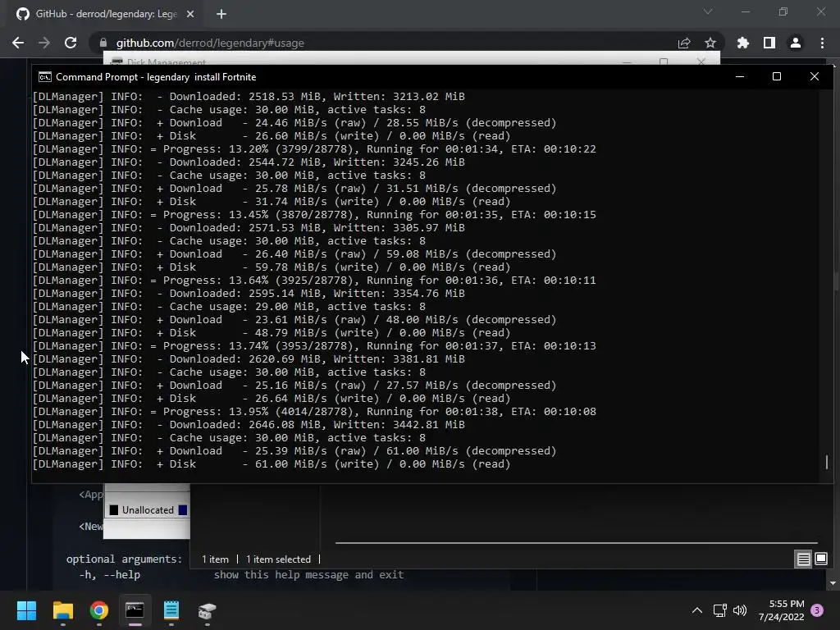840x630 pixels.
Task: Open notification badge showing 3
Action: [817, 610]
